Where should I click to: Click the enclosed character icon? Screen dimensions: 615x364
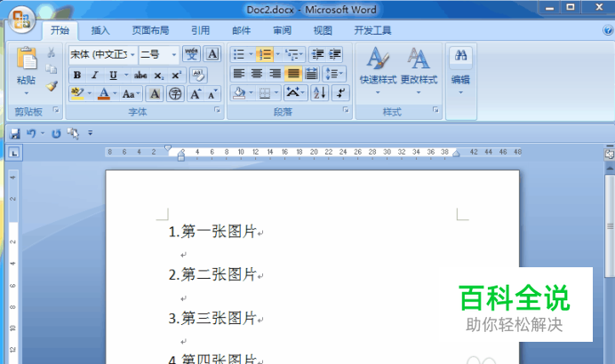pos(175,93)
